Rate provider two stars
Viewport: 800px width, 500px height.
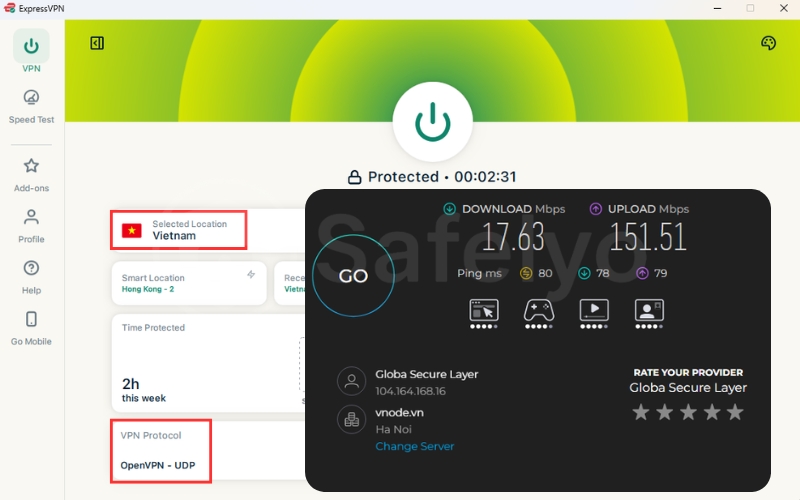pos(664,412)
